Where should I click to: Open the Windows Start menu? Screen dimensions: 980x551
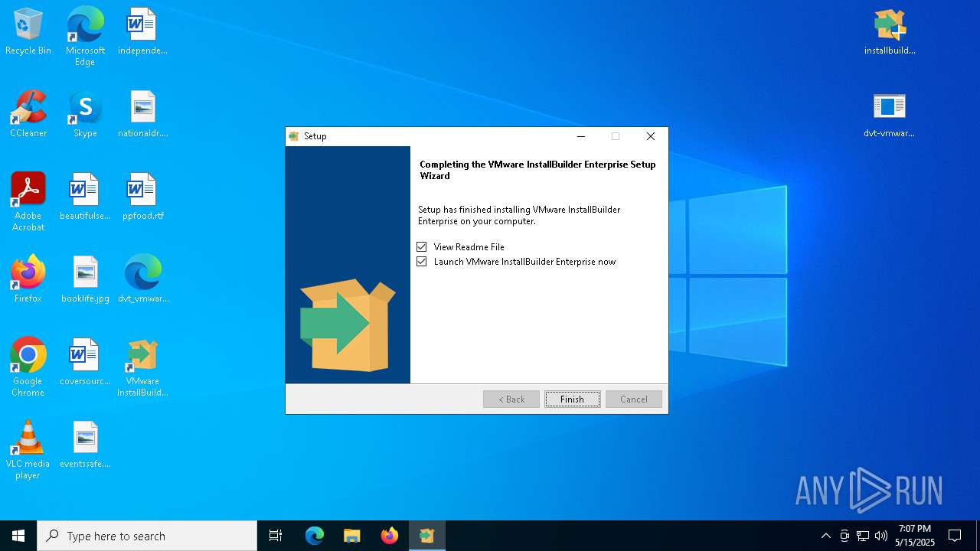pyautogui.click(x=18, y=536)
